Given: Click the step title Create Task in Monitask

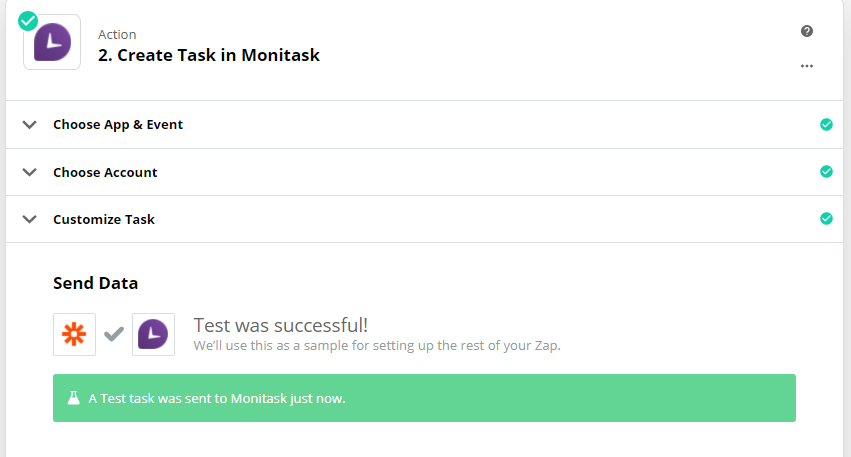Looking at the screenshot, I should (209, 56).
